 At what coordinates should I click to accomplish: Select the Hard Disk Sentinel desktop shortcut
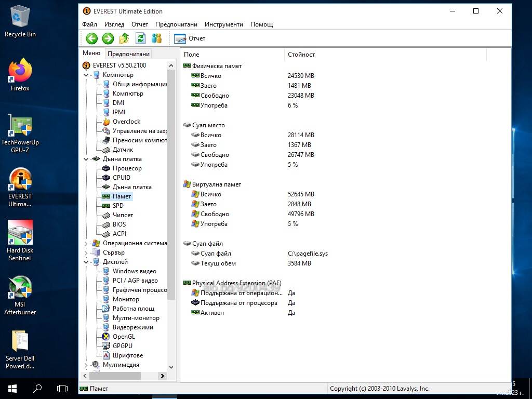click(20, 241)
